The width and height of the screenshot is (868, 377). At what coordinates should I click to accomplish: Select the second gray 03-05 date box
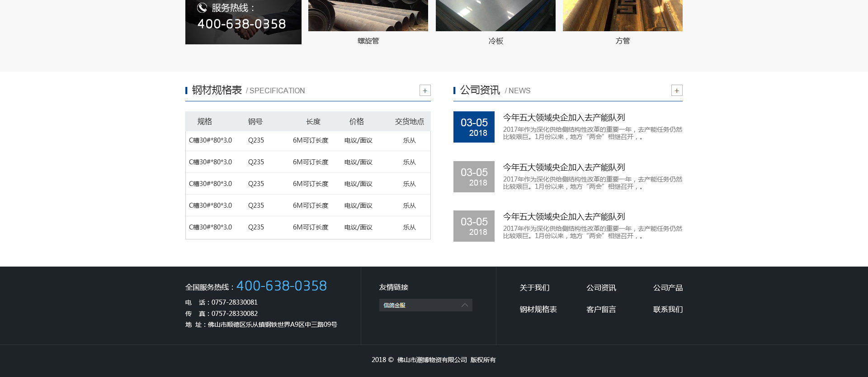point(474,177)
